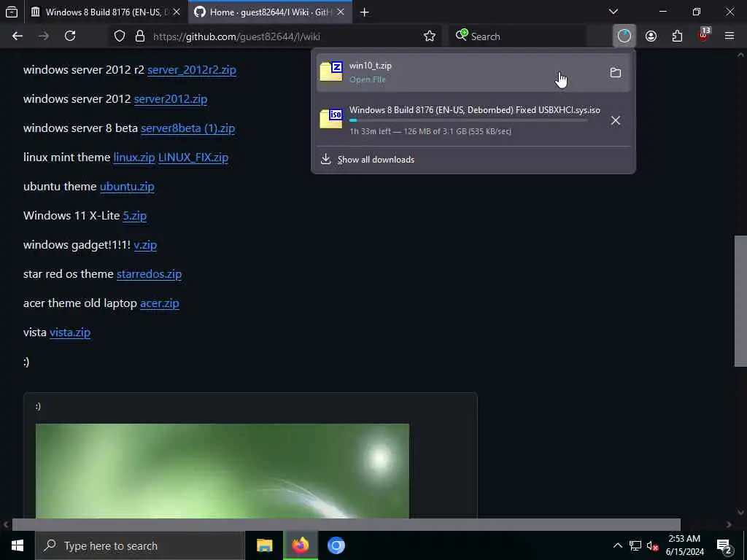This screenshot has width=747, height=560.
Task: Download LINUX_FIX.zip
Action: tap(193, 157)
